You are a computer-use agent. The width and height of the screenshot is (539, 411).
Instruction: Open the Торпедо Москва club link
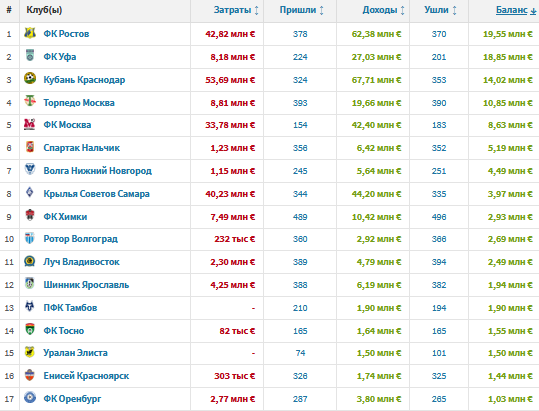coord(79,103)
